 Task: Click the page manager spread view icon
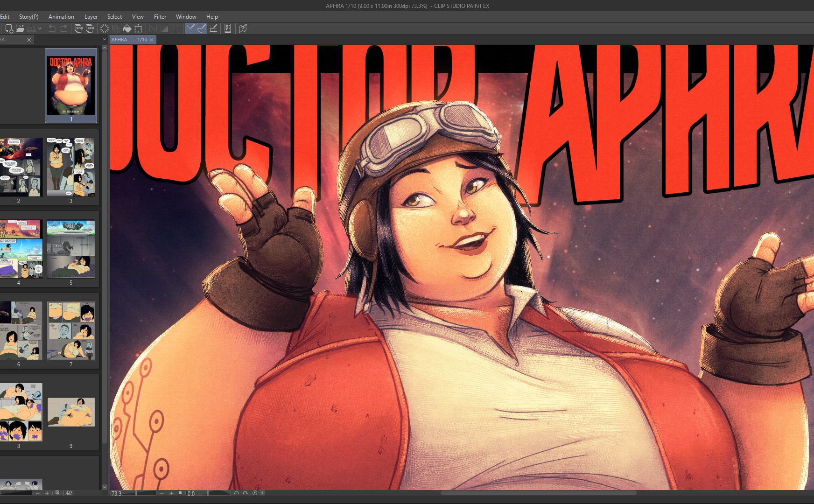69,493
